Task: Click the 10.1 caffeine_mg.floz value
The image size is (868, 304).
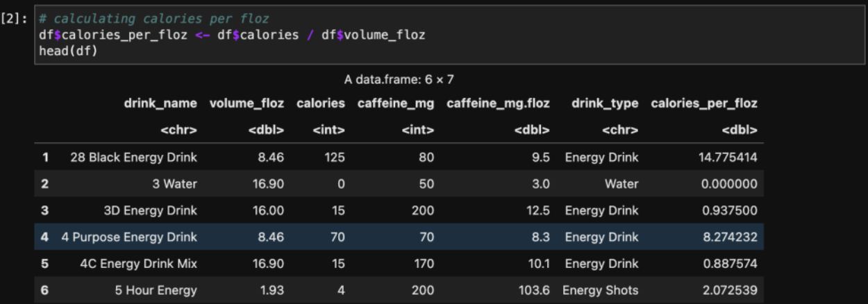Action: [x=540, y=264]
